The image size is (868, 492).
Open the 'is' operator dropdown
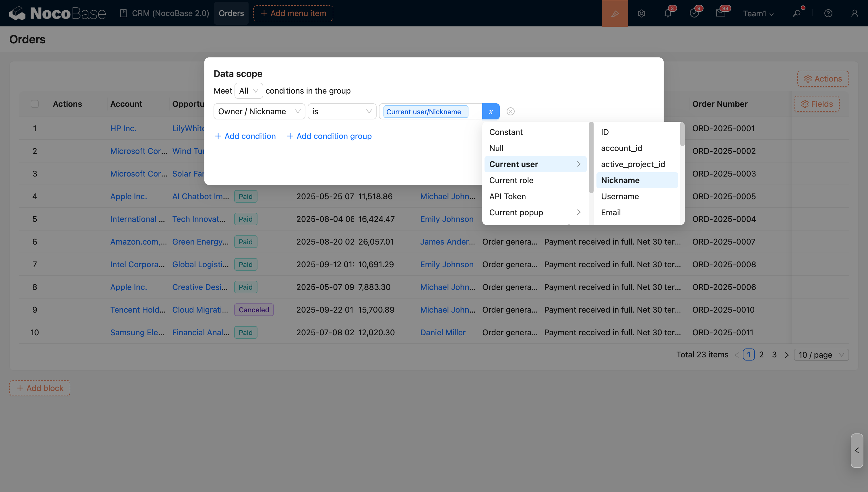coord(342,111)
